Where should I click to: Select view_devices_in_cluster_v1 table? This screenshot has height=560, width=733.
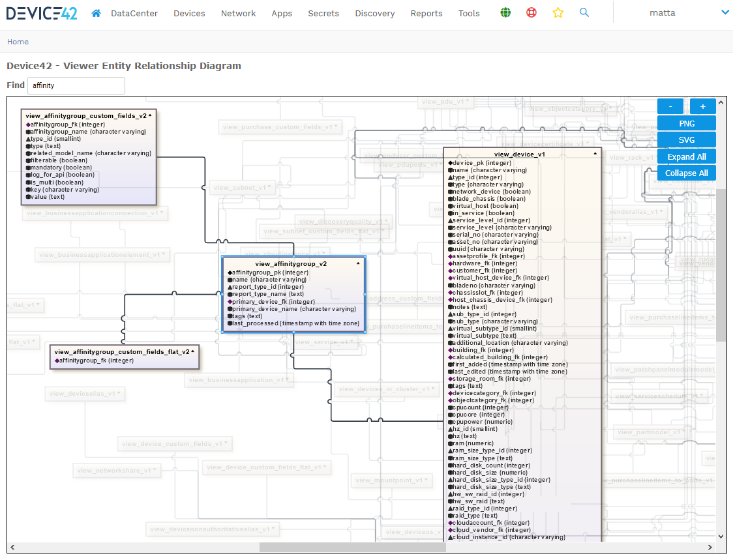(x=387, y=389)
